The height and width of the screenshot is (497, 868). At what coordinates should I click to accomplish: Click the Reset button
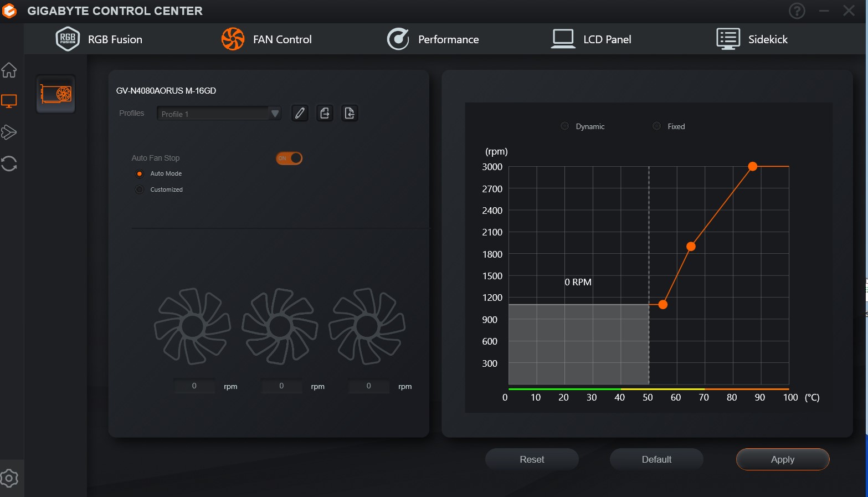tap(532, 459)
